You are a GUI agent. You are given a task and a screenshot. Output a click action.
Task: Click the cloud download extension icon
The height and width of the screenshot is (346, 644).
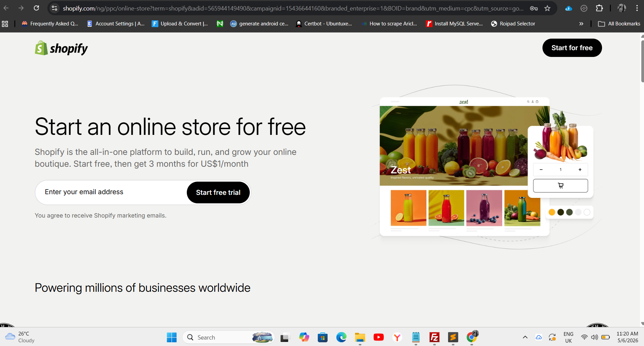(x=569, y=8)
